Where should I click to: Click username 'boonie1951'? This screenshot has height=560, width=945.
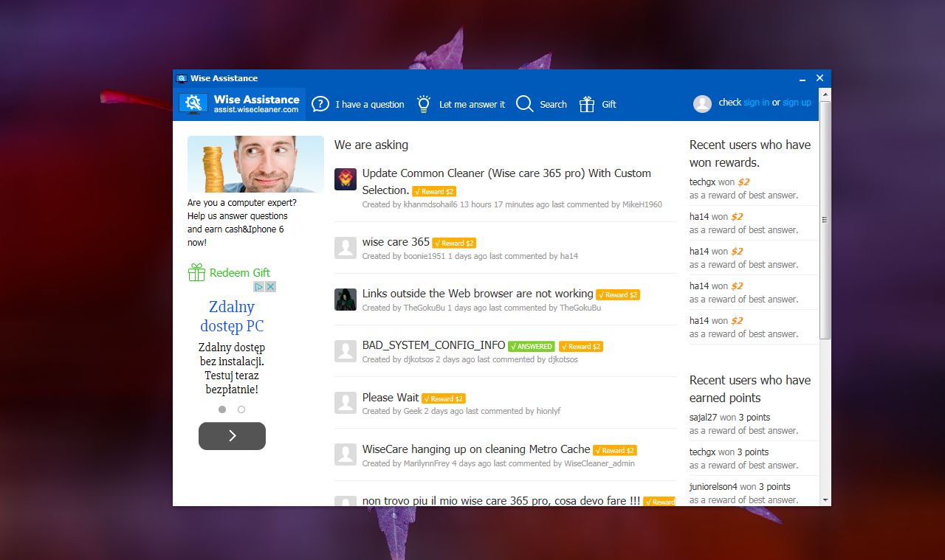[425, 256]
